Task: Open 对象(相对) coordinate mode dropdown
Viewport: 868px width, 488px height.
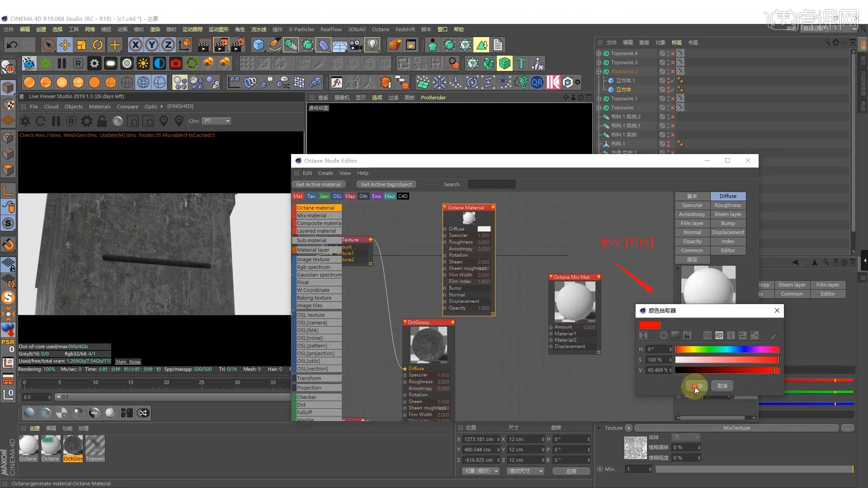Action: coord(481,471)
